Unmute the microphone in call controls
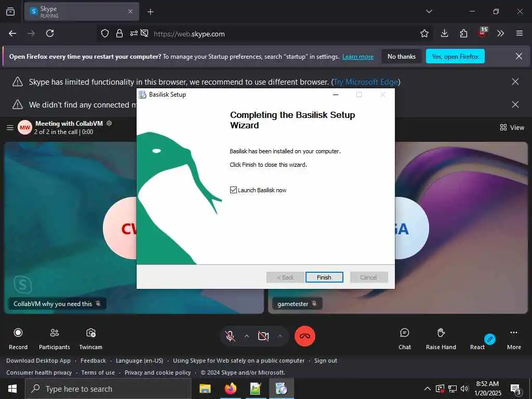 [x=230, y=336]
